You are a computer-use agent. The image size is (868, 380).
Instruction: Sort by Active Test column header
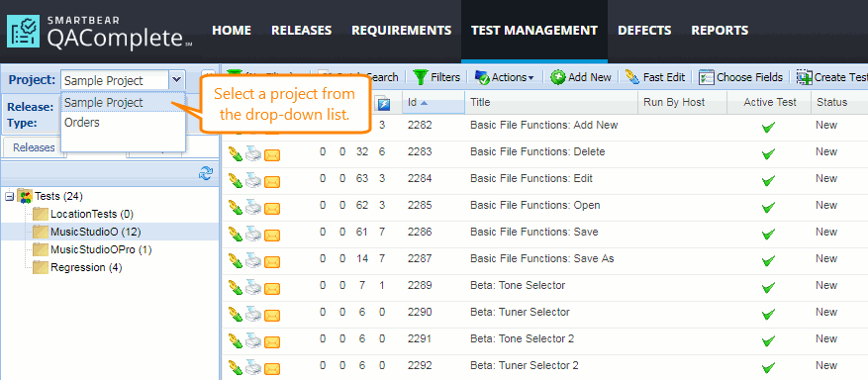[769, 102]
